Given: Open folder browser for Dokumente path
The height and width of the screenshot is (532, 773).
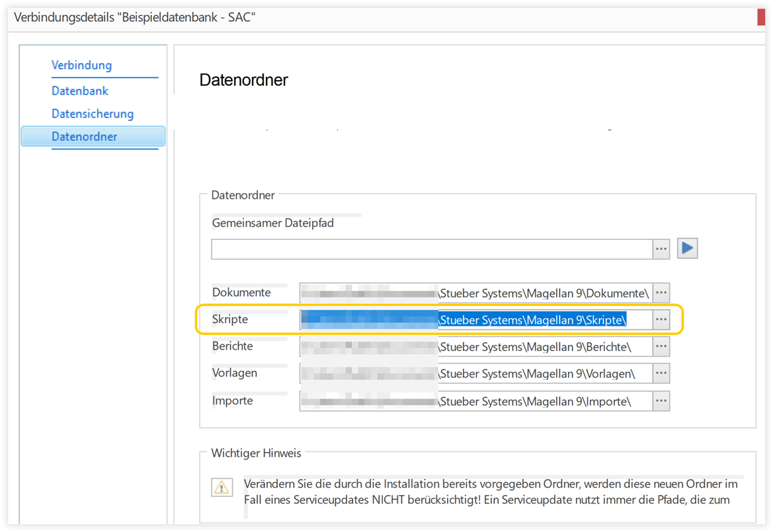Looking at the screenshot, I should [x=661, y=292].
